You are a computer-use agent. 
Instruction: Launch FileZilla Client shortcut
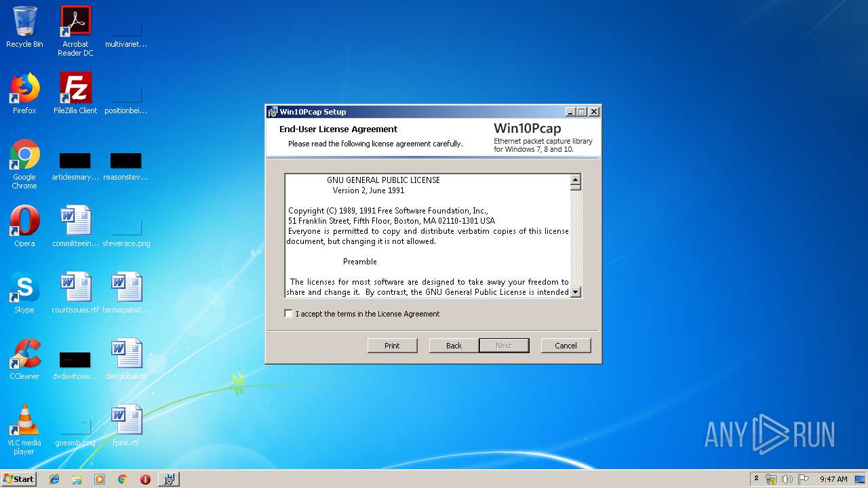click(x=75, y=94)
